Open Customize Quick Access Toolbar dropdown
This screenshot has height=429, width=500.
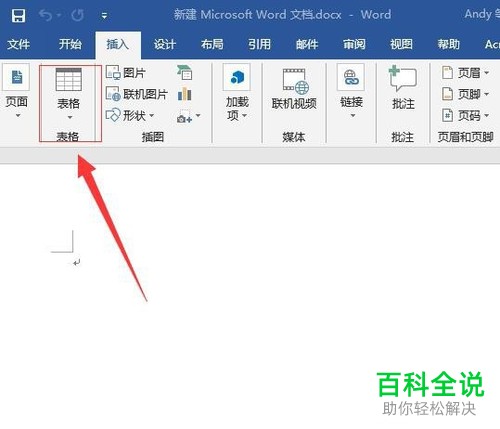tap(104, 16)
